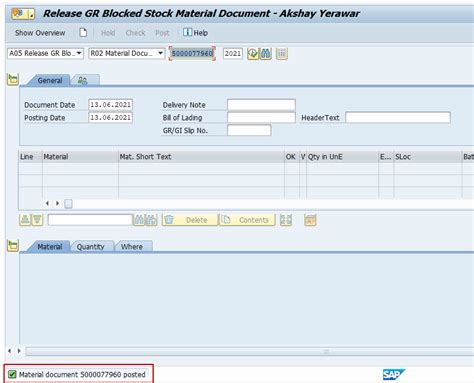Switch to the Quantity tab

(x=90, y=247)
